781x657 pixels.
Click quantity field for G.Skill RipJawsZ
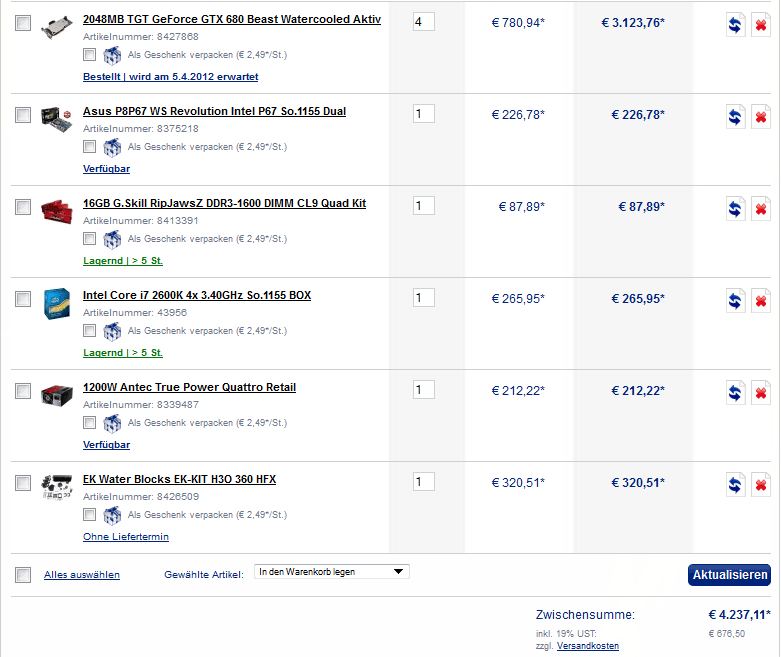pyautogui.click(x=424, y=206)
